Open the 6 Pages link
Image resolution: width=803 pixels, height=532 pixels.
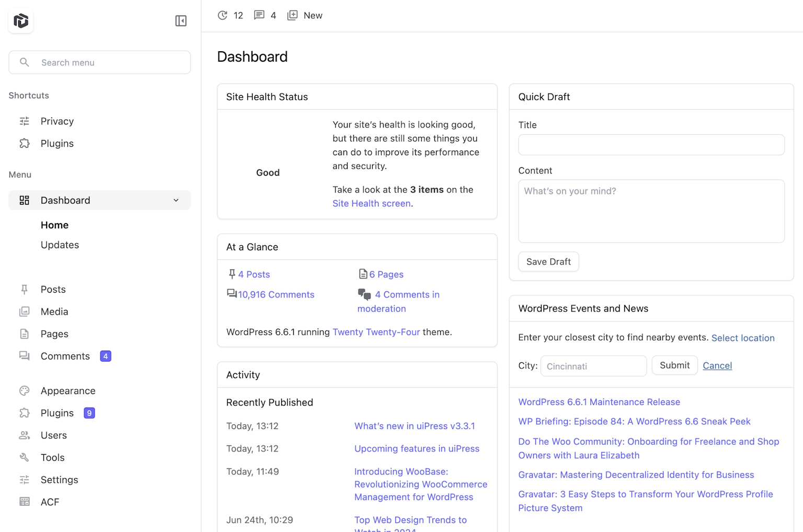click(386, 274)
